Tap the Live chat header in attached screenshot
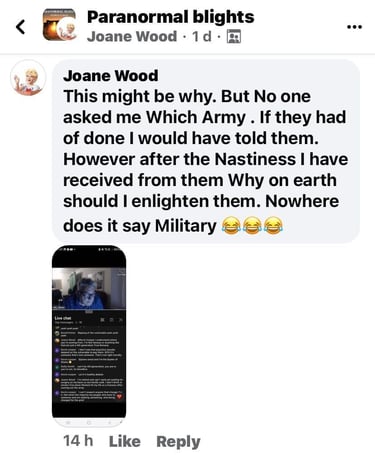This screenshot has width=375, height=455. (62, 319)
